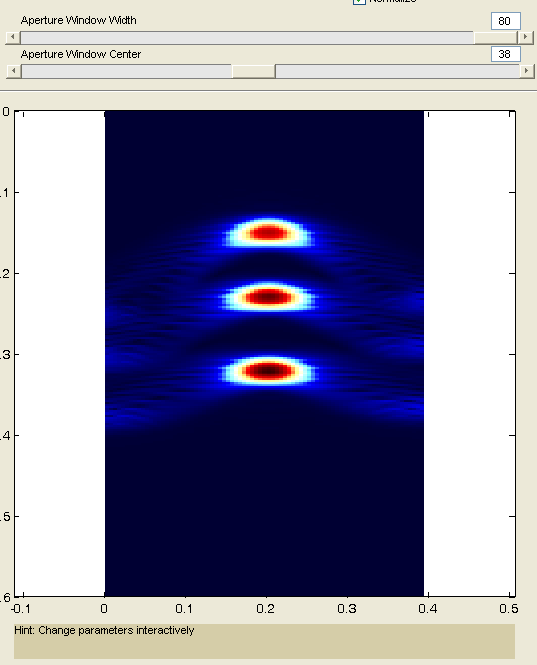
Task: Toggle the Normalize checkbox
Action: (359, 1)
